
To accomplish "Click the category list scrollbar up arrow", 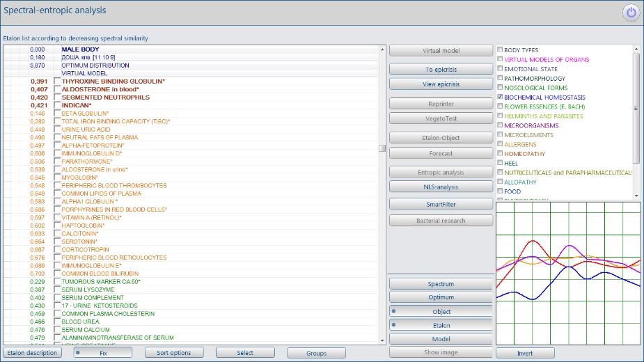I will coord(636,49).
